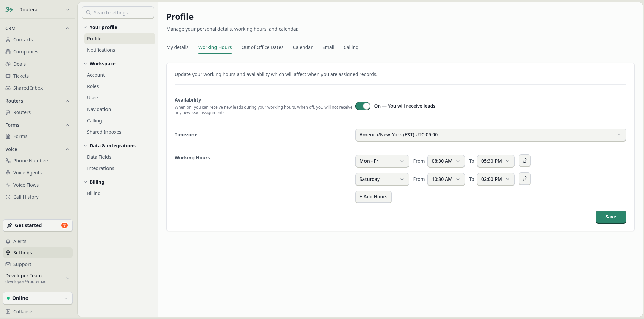Go to the Companies page

[37, 52]
